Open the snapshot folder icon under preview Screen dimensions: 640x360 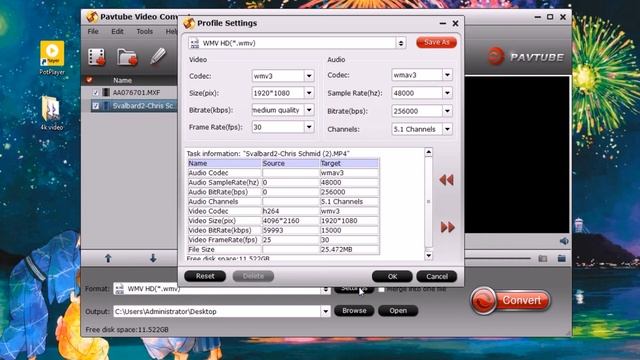(x=562, y=258)
